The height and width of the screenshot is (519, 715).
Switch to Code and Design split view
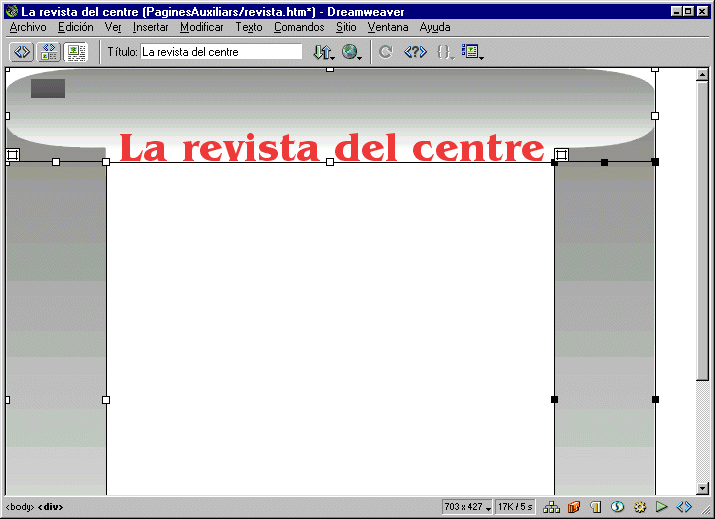49,52
